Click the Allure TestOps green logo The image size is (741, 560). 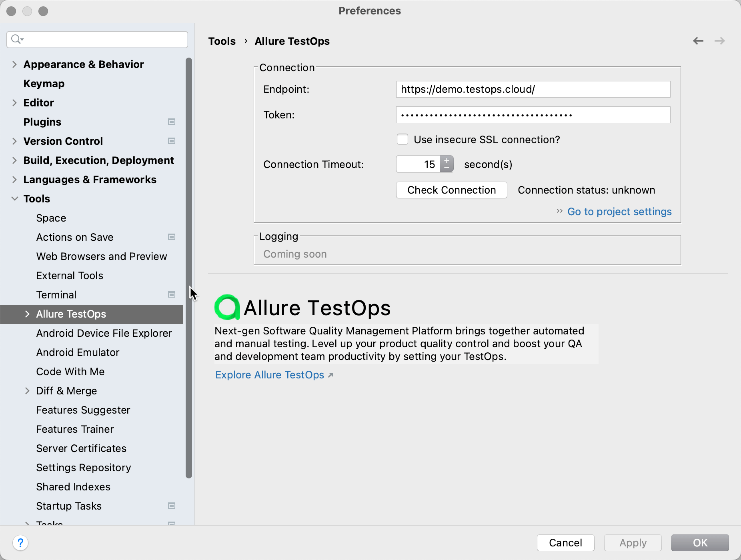click(x=227, y=307)
